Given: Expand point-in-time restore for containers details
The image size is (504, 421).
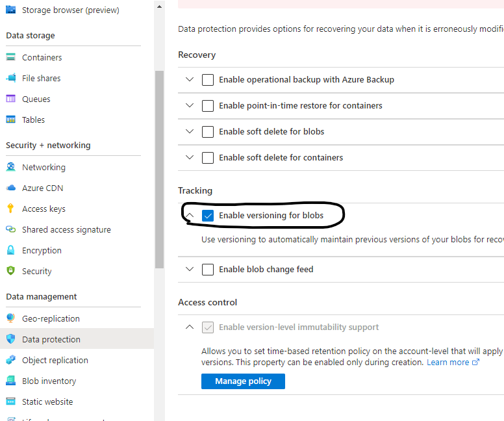Looking at the screenshot, I should (190, 105).
